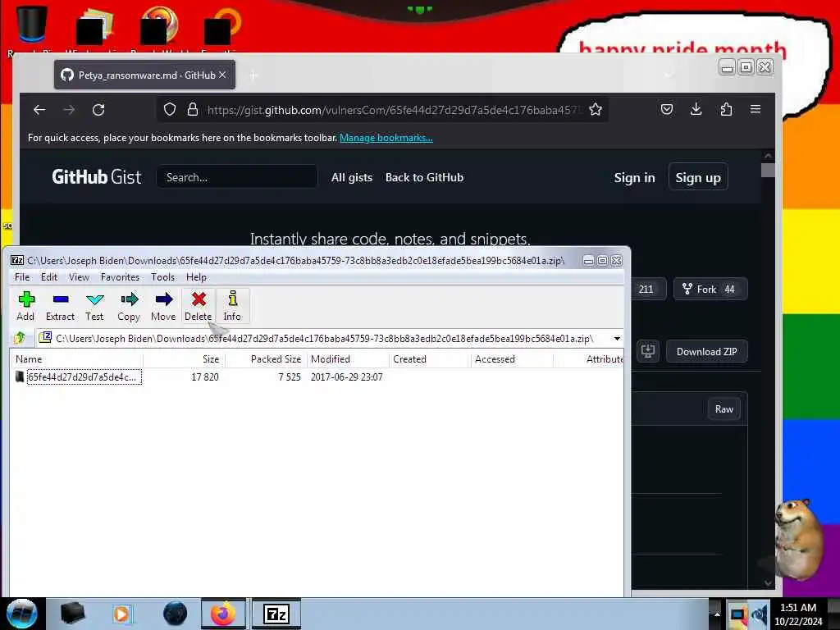This screenshot has height=630, width=840.
Task: Open the Tools menu in 7-Zip
Action: click(162, 277)
